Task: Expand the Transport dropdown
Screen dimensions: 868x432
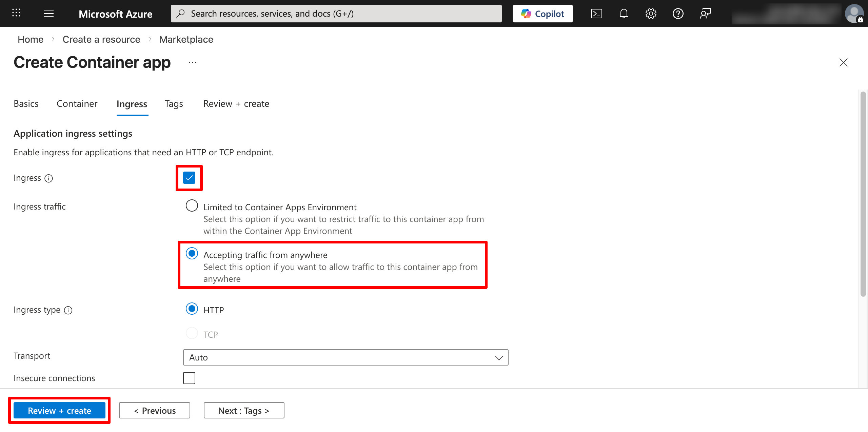Action: pyautogui.click(x=345, y=357)
